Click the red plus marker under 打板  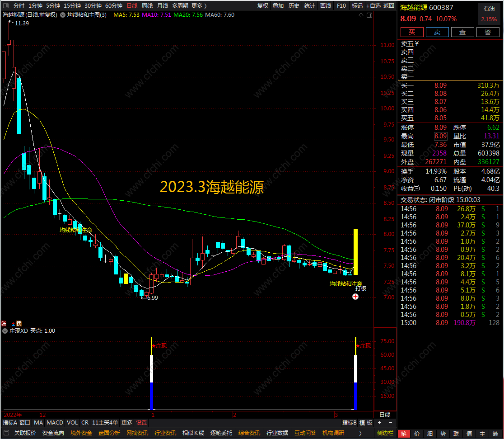(355, 297)
